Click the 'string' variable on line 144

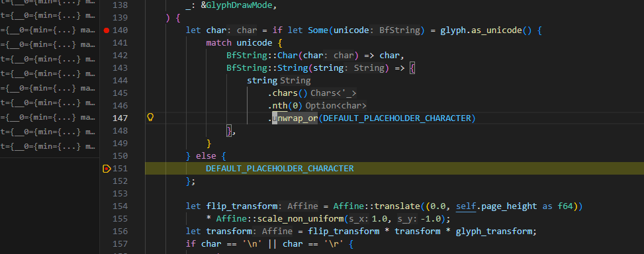point(261,81)
